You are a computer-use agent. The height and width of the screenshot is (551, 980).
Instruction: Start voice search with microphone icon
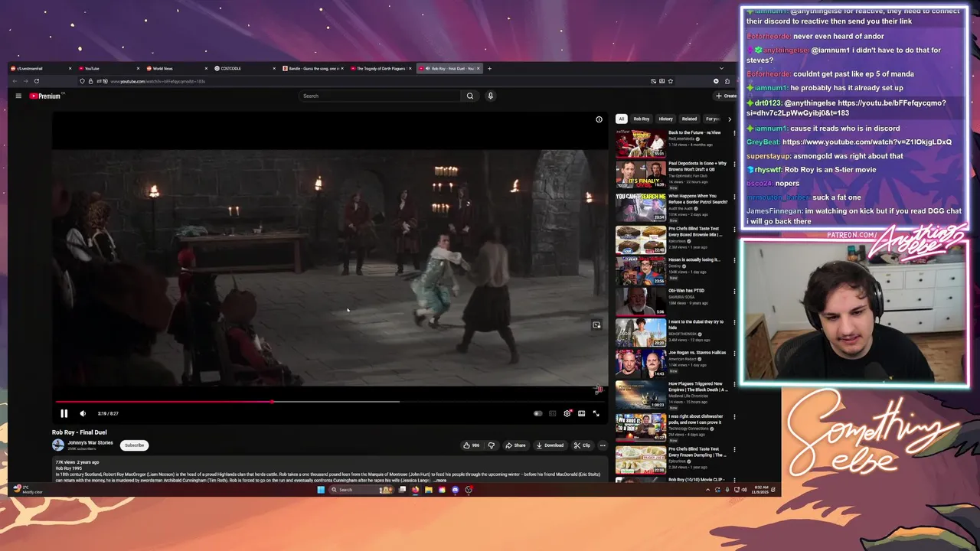pos(490,96)
